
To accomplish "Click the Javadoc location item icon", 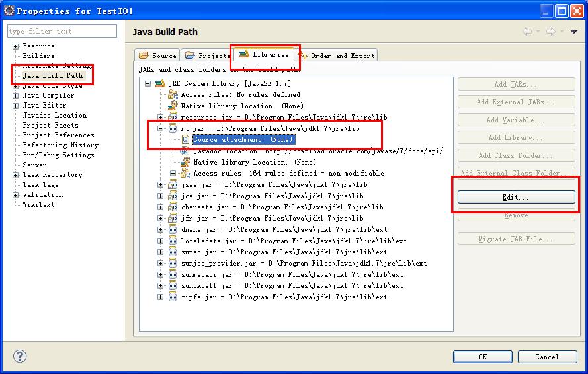I will point(185,151).
